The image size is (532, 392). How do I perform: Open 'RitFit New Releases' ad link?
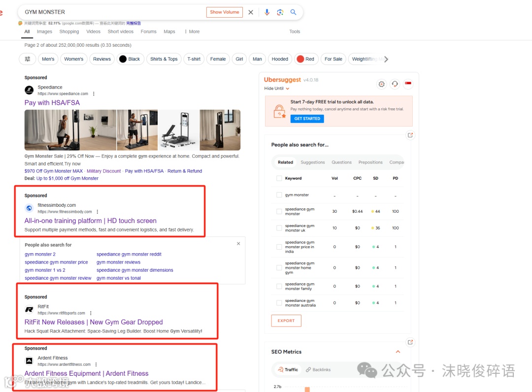[94, 322]
